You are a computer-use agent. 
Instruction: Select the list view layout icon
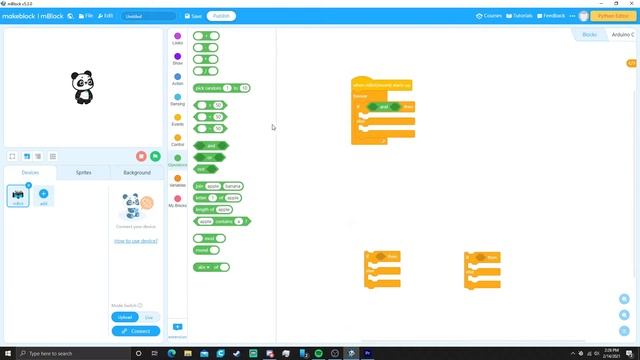click(53, 156)
